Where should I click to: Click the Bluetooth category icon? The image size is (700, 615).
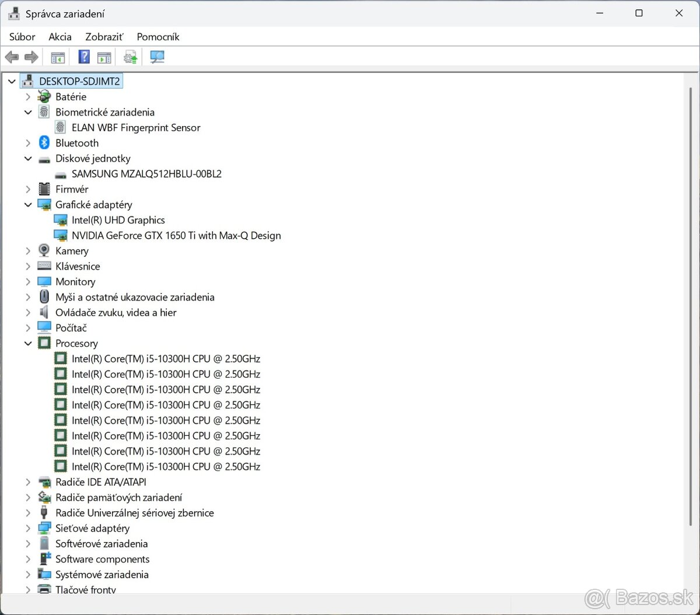(44, 143)
